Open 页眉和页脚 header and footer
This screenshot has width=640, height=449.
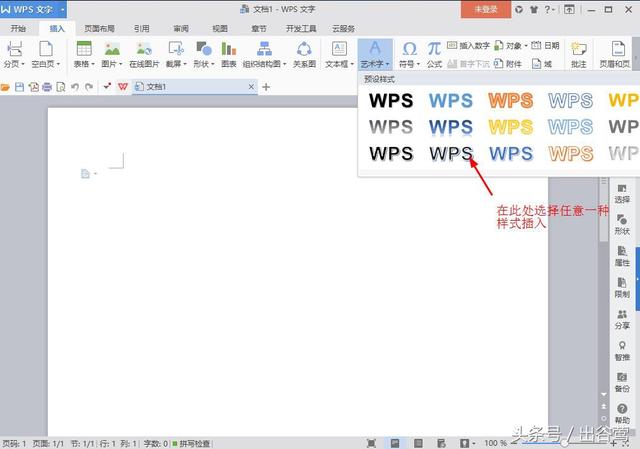(616, 54)
